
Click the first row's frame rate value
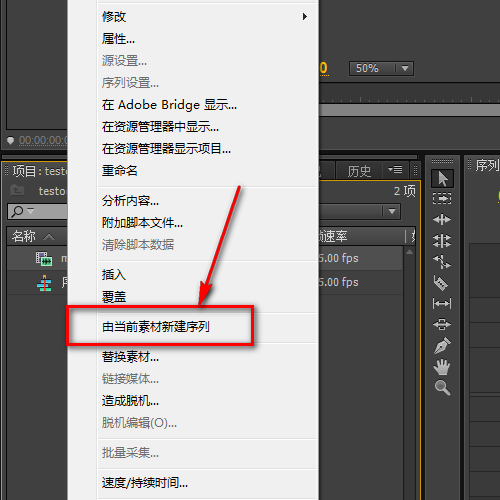coord(339,258)
